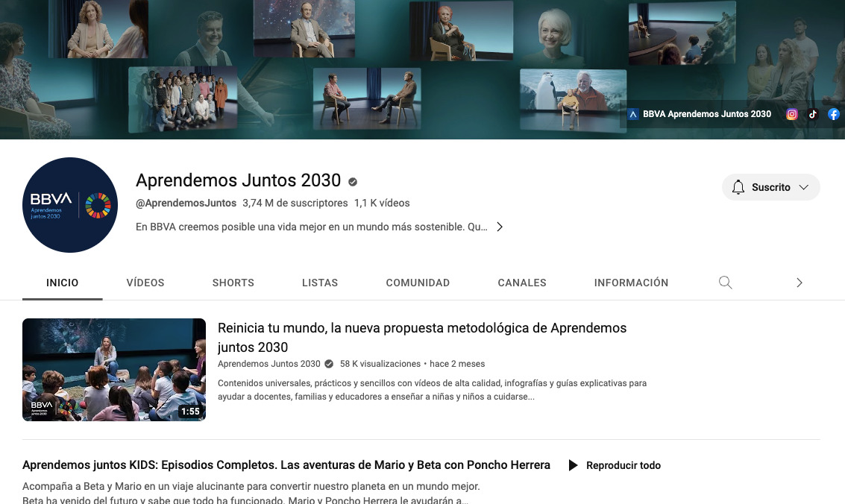845x504 pixels.
Task: Play the featured video by clicking its thumbnail
Action: coord(113,369)
